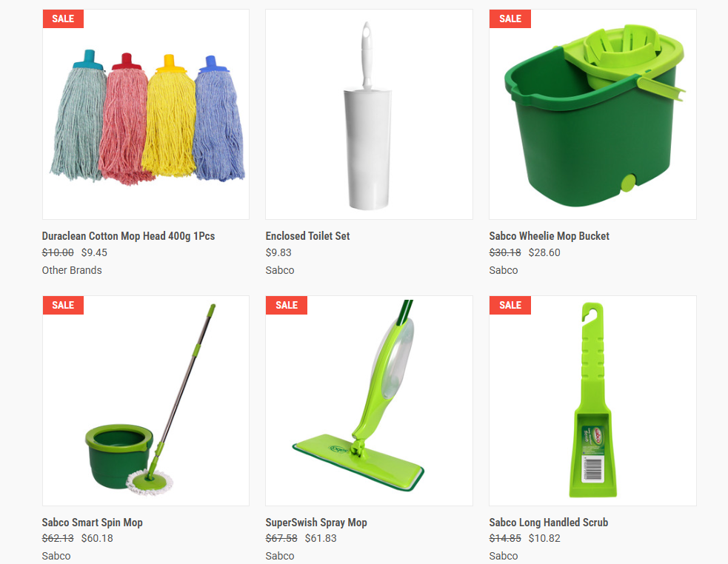The image size is (728, 564).
Task: Click the Enclosed Toilet Set title link
Action: click(307, 236)
